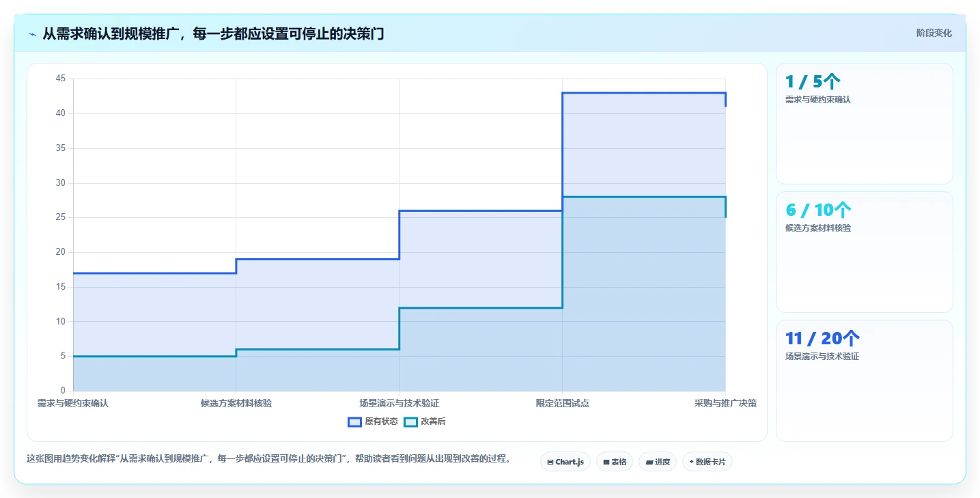The image size is (980, 498).
Task: Click the 10 y-axis tick label
Action: coord(61,322)
